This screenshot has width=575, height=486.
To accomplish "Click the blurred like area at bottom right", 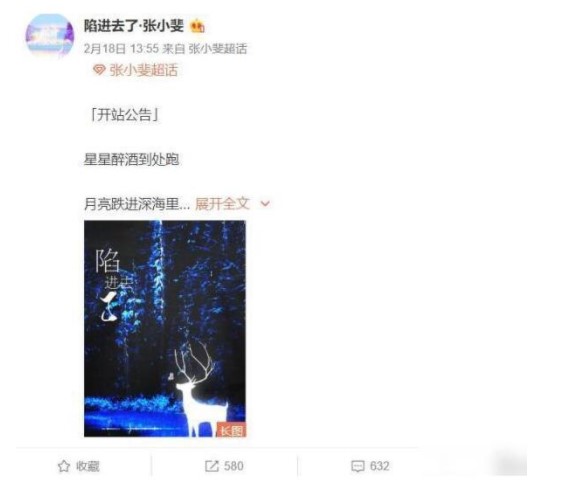I will pyautogui.click(x=508, y=464).
